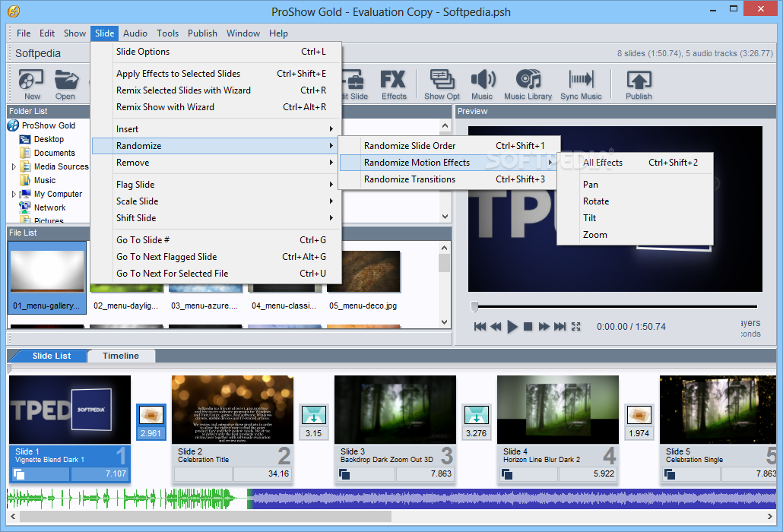The image size is (783, 532).
Task: Open the Music Library icon
Action: click(x=528, y=84)
